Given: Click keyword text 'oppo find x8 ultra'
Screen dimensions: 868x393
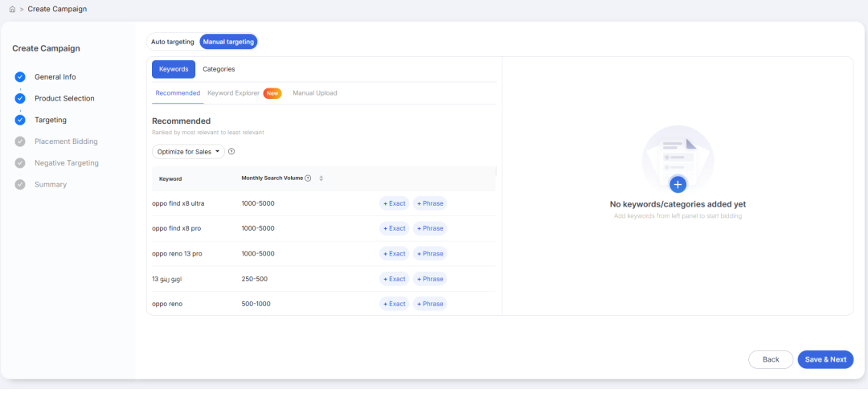Looking at the screenshot, I should (178, 203).
